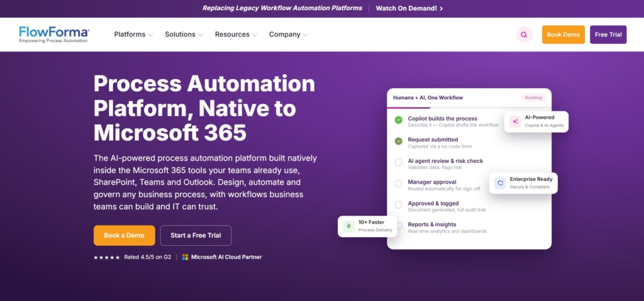
Task: Select circle beside Manager approval
Action: (398, 183)
